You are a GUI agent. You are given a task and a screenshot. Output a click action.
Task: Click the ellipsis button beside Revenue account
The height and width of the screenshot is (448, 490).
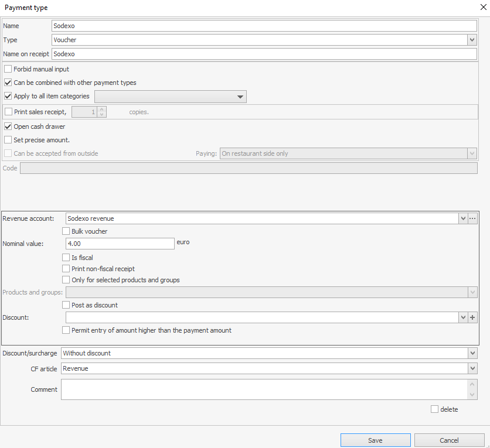(x=473, y=218)
